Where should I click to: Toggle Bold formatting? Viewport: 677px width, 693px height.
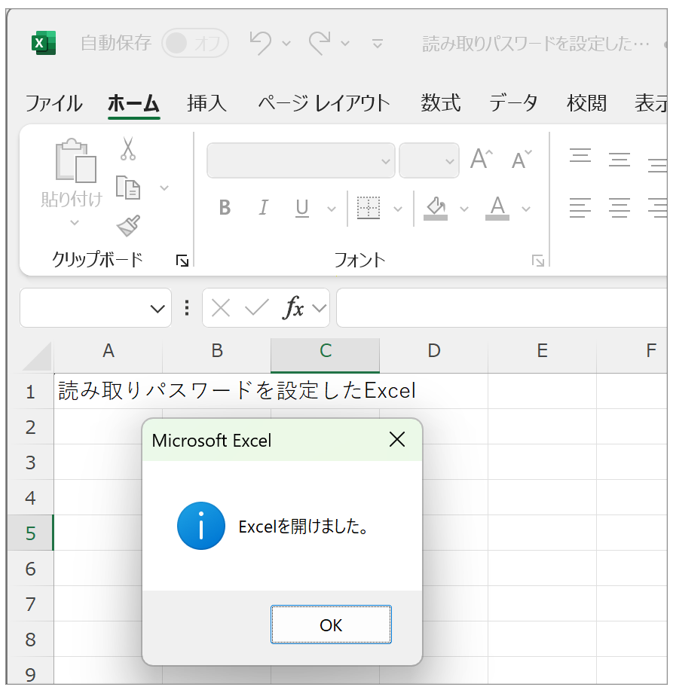point(225,208)
